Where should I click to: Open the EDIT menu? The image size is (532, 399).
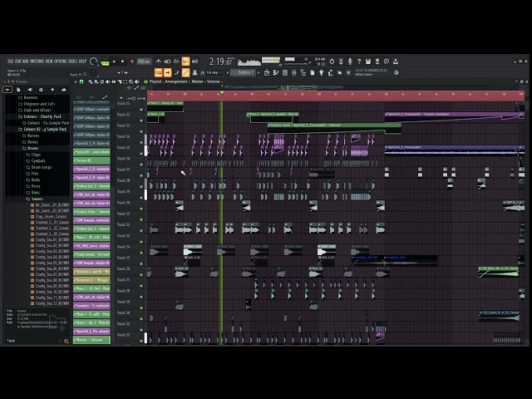[x=18, y=62]
